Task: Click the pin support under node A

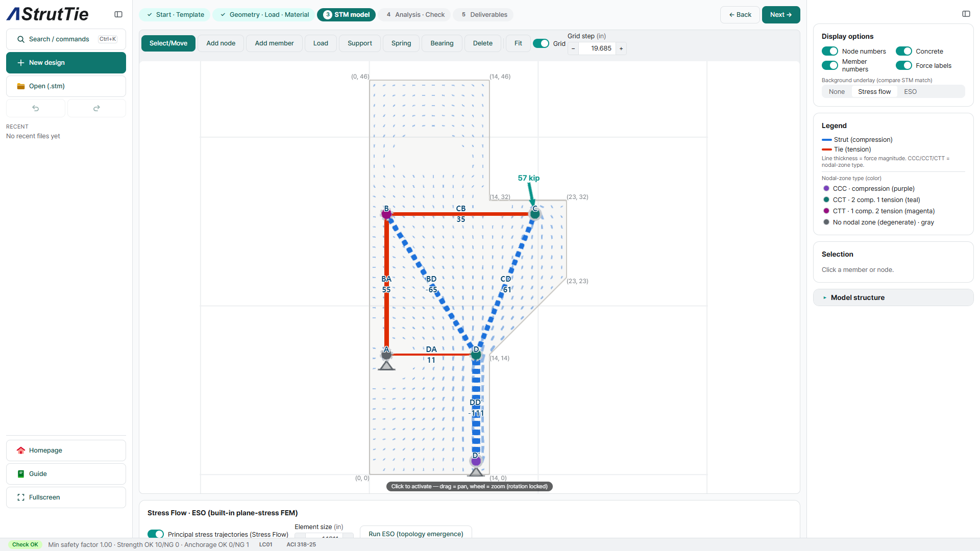Action: [x=386, y=365]
